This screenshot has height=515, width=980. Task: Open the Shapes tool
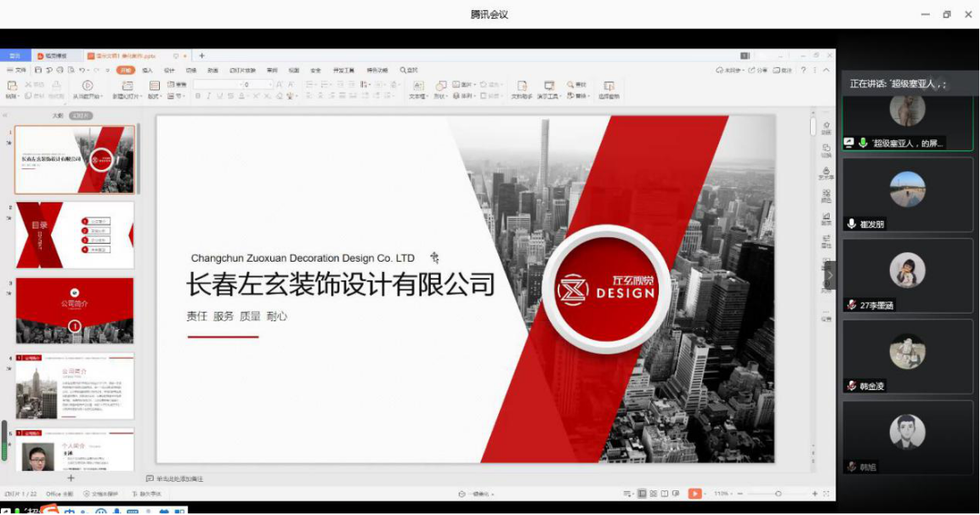pyautogui.click(x=440, y=86)
